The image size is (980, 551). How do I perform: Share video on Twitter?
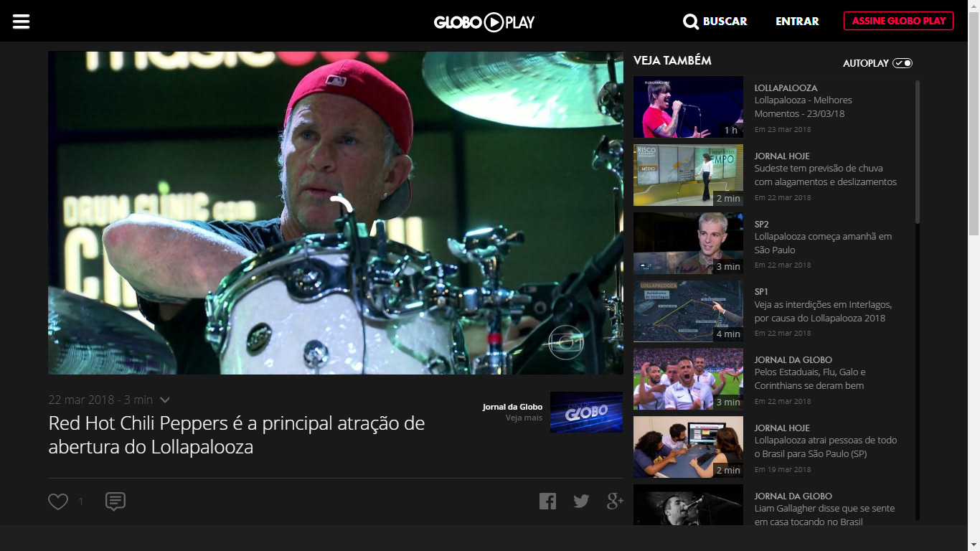coord(581,501)
